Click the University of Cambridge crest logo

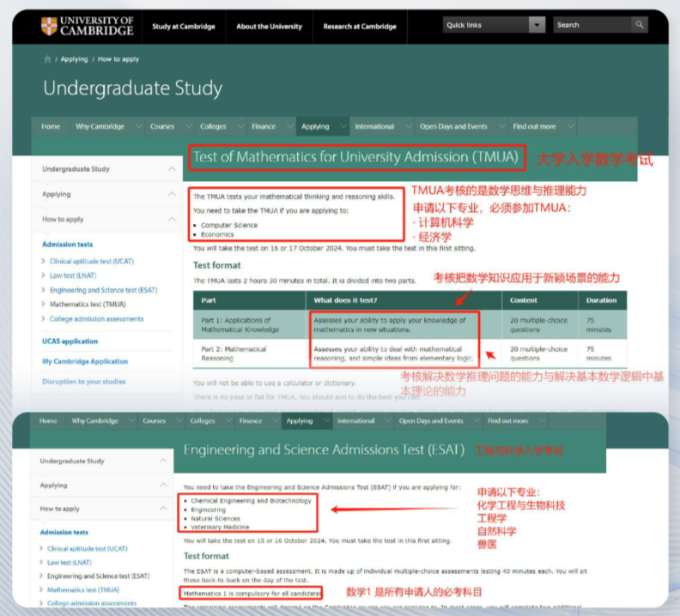point(49,26)
